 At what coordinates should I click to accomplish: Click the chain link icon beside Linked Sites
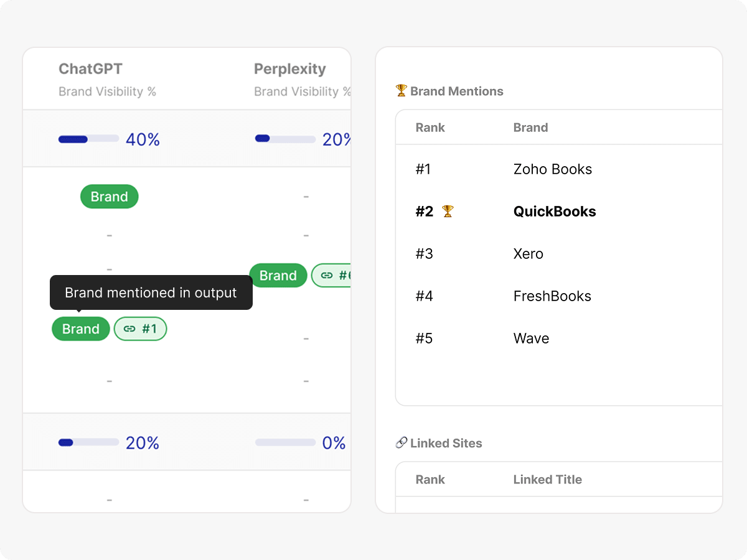pos(401,443)
